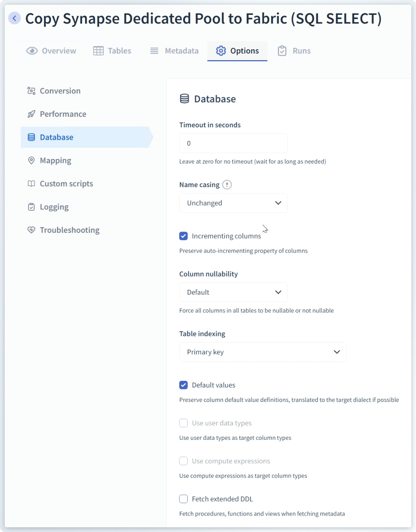Go to Conversion settings section
416x532 pixels.
tap(60, 91)
